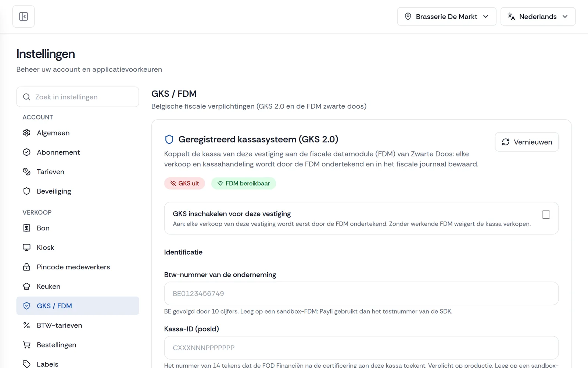Click the Instellingen page title
This screenshot has height=368, width=588.
pyautogui.click(x=46, y=54)
